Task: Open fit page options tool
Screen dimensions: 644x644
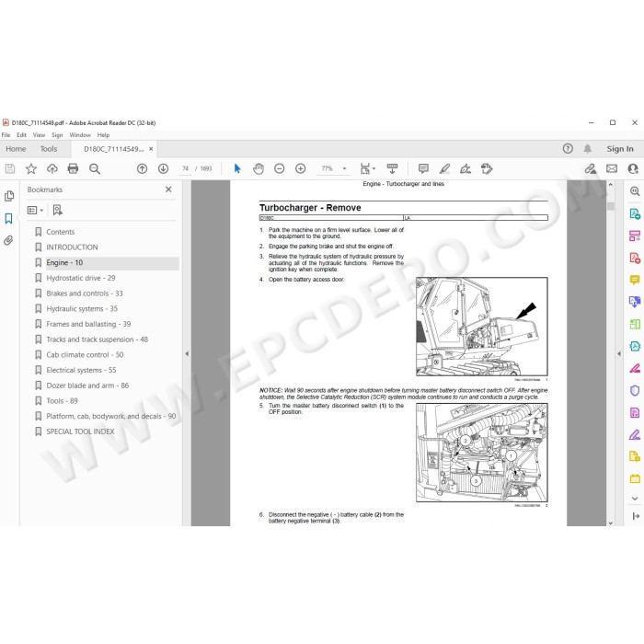Action: (x=368, y=168)
